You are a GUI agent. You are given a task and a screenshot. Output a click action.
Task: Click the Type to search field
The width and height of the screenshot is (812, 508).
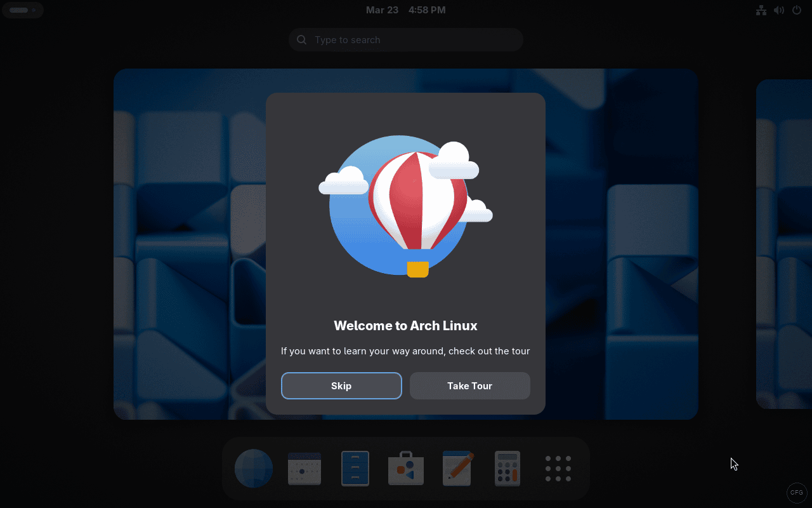pyautogui.click(x=405, y=39)
